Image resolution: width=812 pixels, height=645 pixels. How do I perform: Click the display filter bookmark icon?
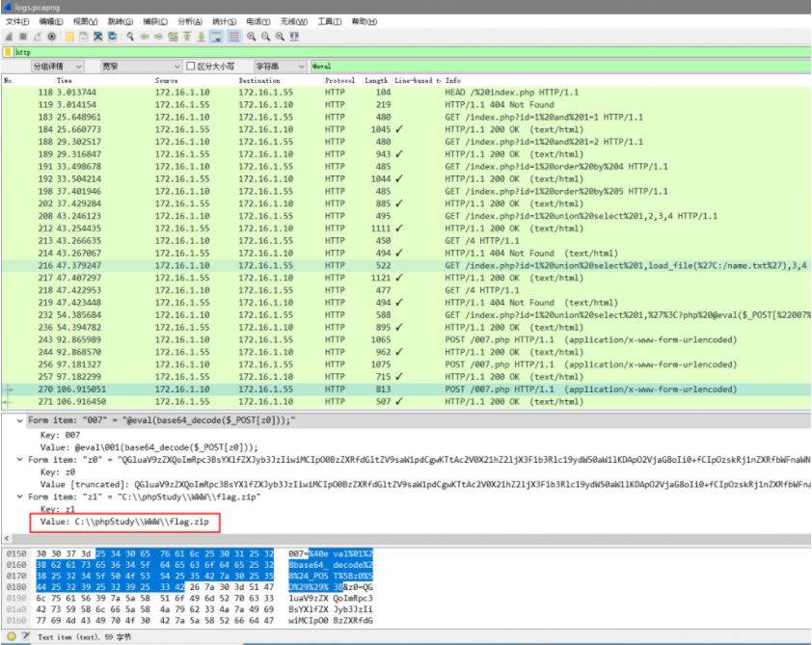8,52
